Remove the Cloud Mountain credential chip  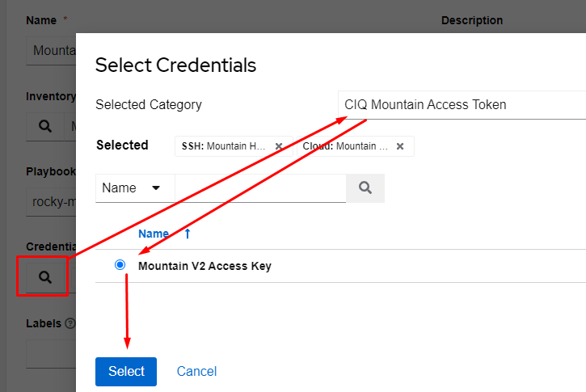pos(400,146)
